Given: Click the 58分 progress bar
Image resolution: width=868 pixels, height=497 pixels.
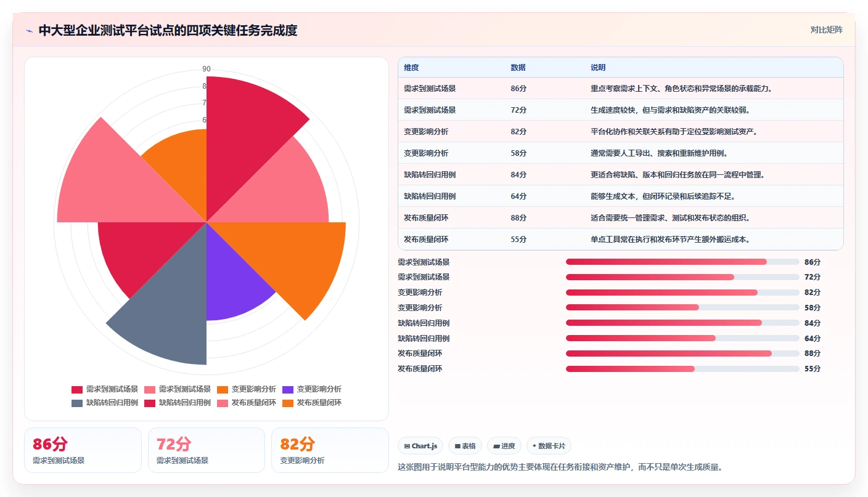Looking at the screenshot, I should (x=682, y=307).
